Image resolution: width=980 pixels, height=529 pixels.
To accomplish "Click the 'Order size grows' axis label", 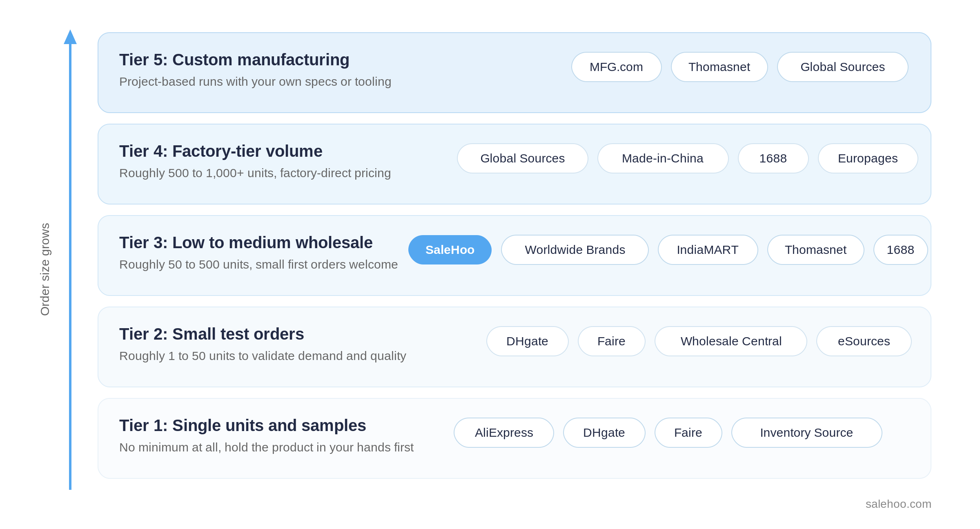I will 45,269.
